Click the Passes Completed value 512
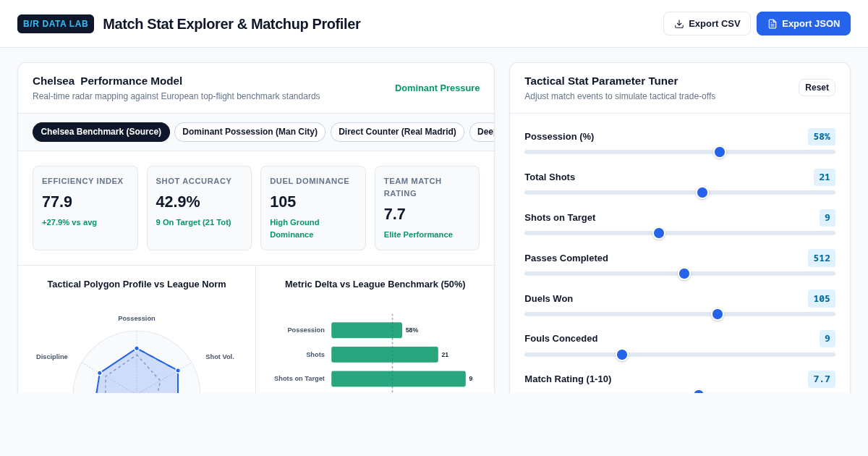The width and height of the screenshot is (868, 456). [x=822, y=258]
